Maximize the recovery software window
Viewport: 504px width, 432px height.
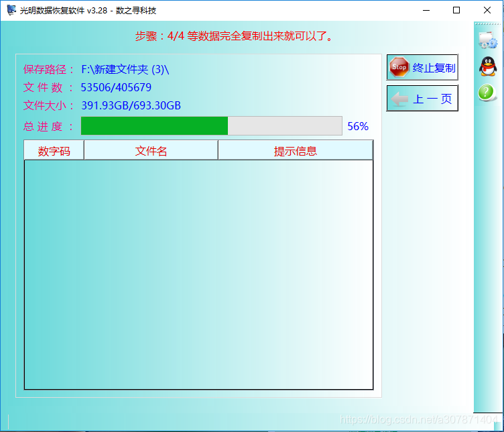click(456, 10)
